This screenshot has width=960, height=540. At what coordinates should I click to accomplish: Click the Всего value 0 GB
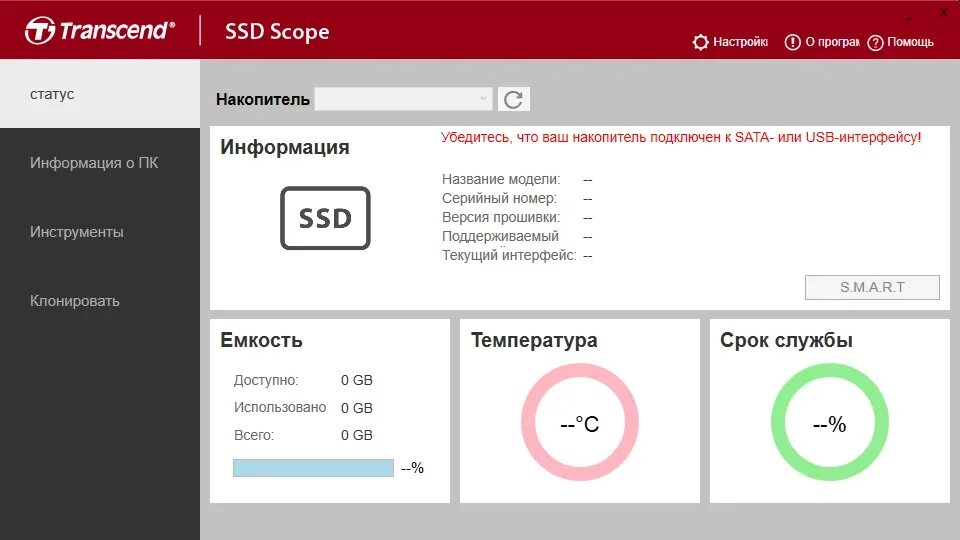(x=357, y=435)
